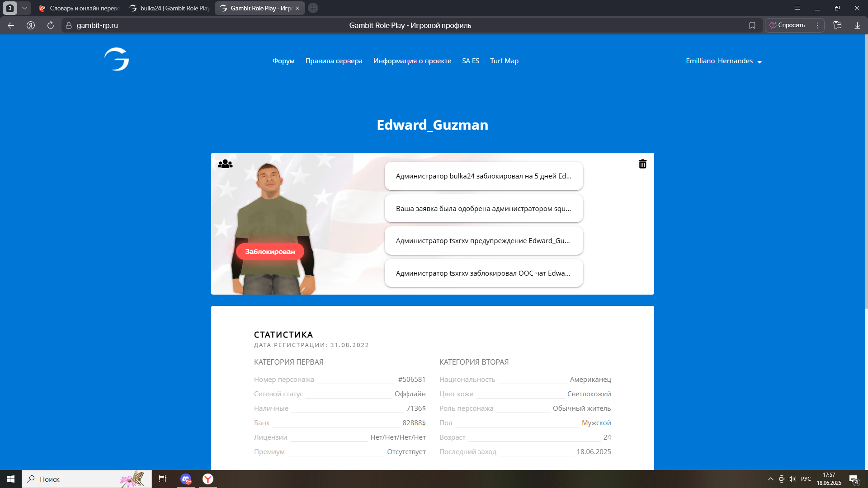Click the bookmark icon in address bar
Viewport: 868px width, 488px height.
(752, 25)
